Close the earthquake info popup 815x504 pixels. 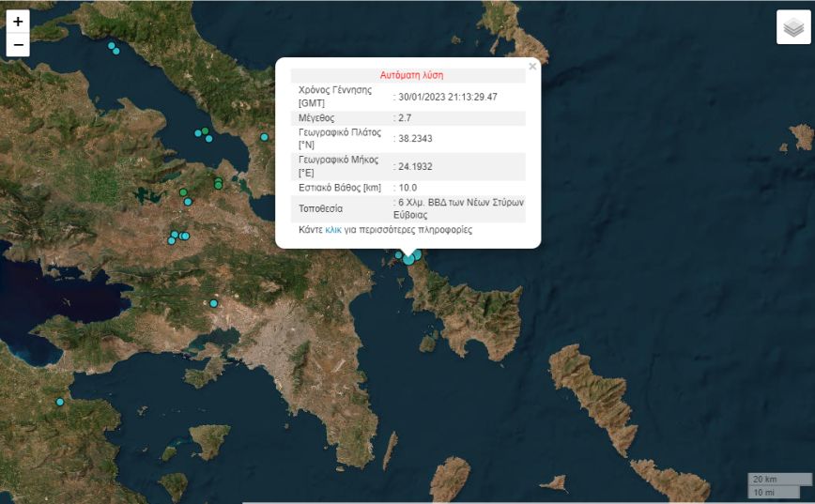coord(532,67)
